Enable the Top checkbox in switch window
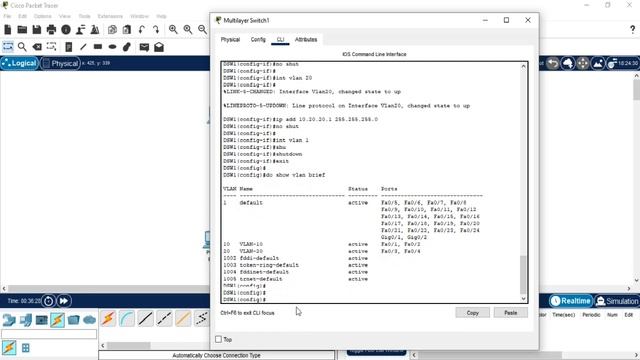 [x=218, y=340]
